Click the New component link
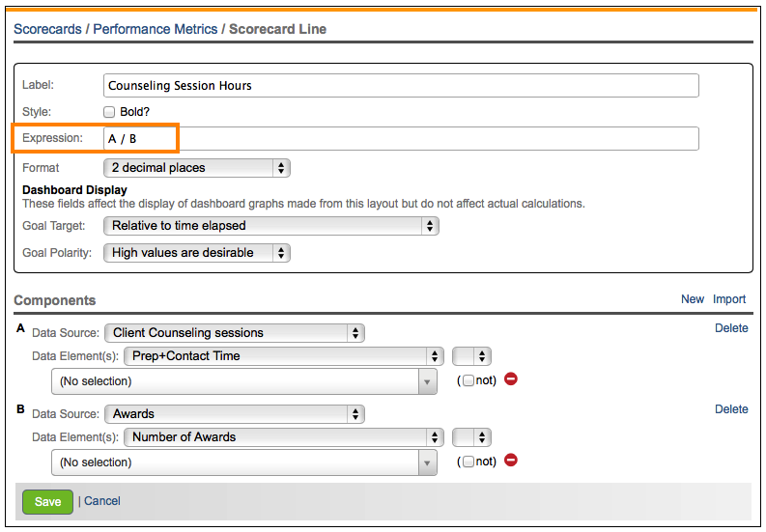Image resolution: width=766 pixels, height=532 pixels. 693,299
